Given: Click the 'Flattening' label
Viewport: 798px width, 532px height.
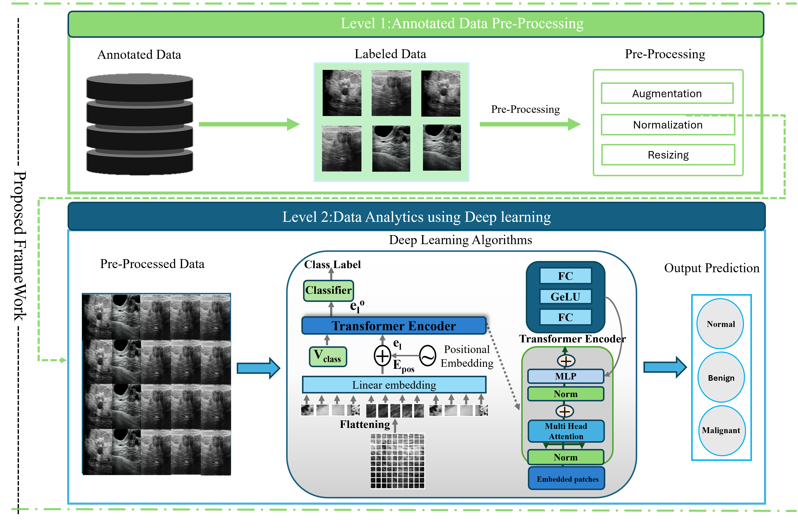Looking at the screenshot, I should pos(365,424).
